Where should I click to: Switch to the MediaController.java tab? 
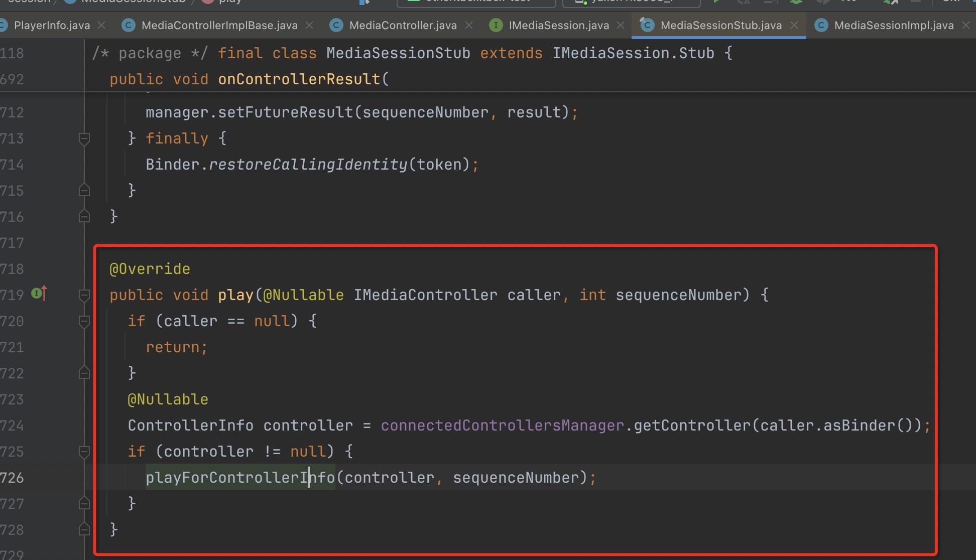(x=403, y=25)
